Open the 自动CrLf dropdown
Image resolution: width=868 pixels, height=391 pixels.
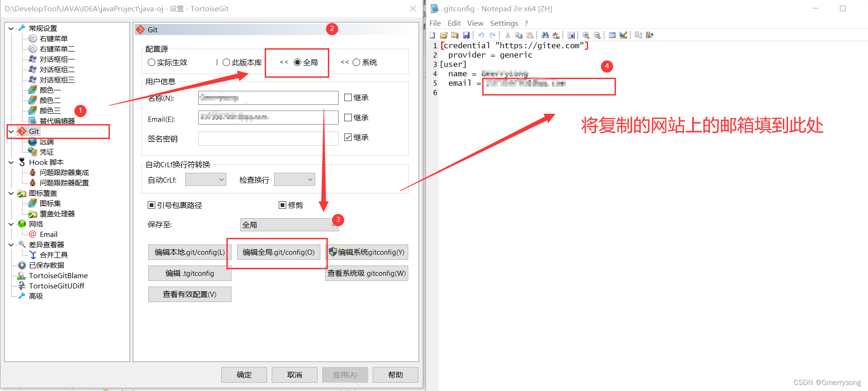tap(206, 179)
